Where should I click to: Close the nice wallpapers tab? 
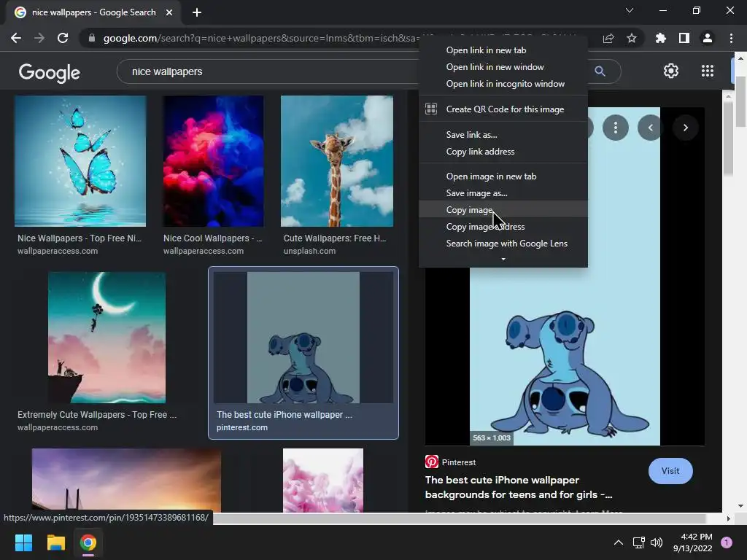(169, 12)
